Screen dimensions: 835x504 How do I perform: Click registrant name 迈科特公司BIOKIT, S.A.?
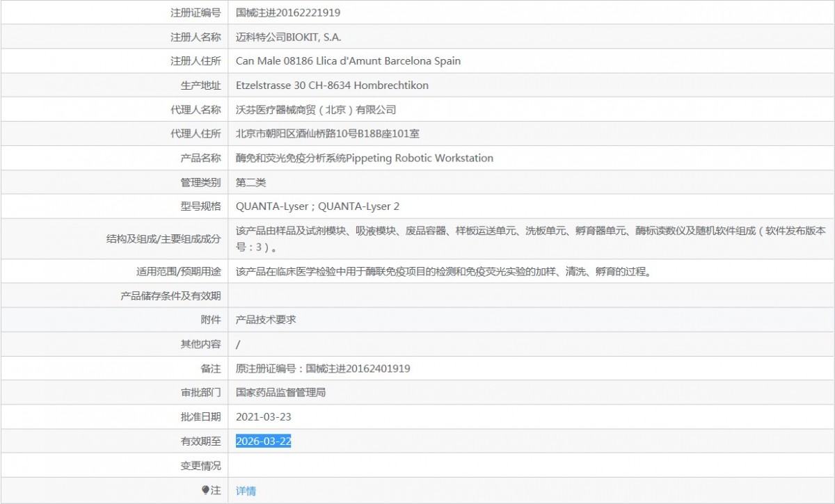click(288, 37)
